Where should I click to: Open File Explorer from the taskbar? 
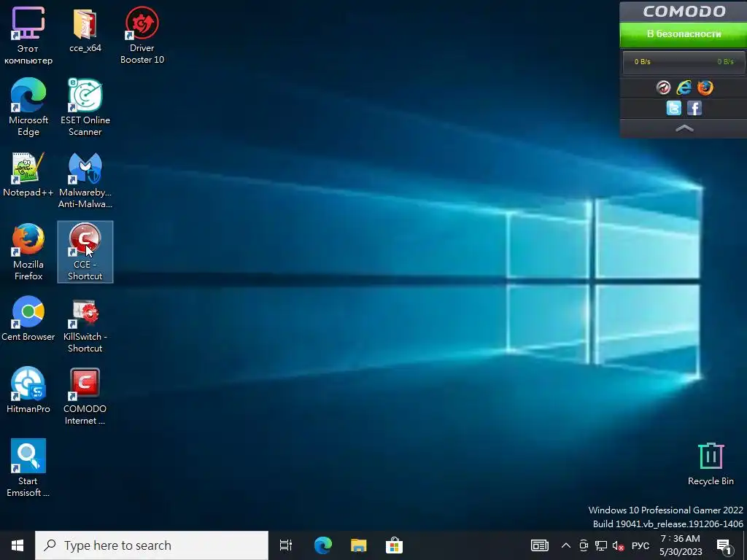tap(358, 545)
